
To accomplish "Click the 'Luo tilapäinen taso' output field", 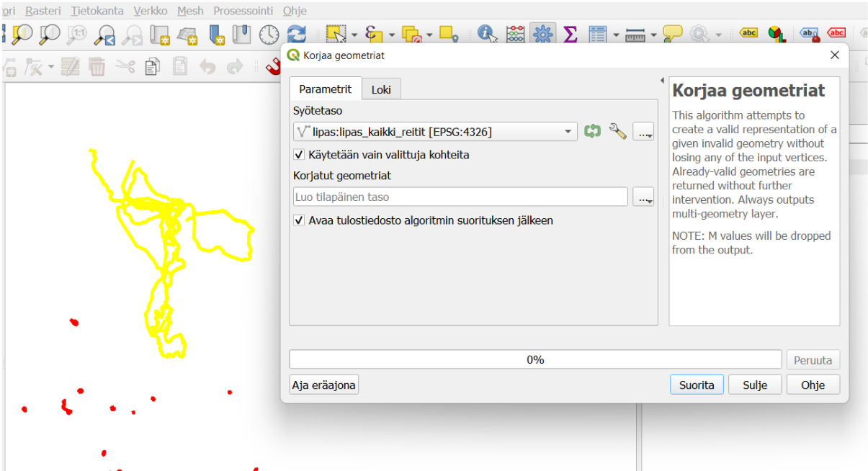I will tap(460, 197).
